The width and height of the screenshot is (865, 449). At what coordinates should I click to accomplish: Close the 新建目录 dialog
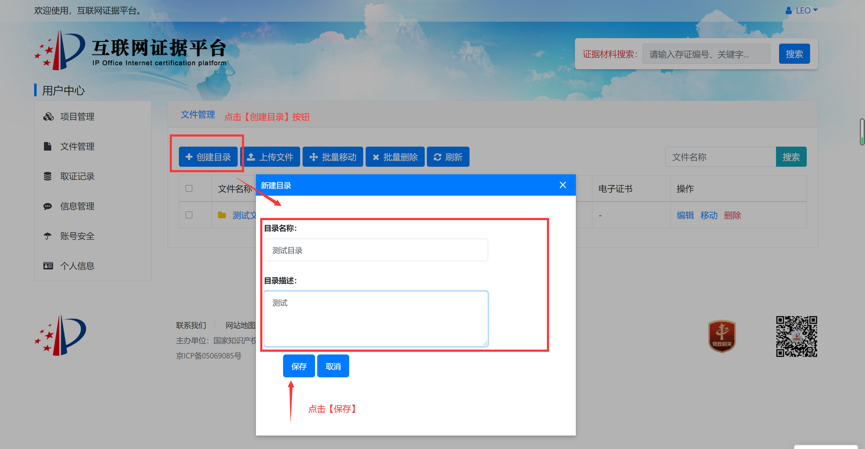click(x=562, y=185)
